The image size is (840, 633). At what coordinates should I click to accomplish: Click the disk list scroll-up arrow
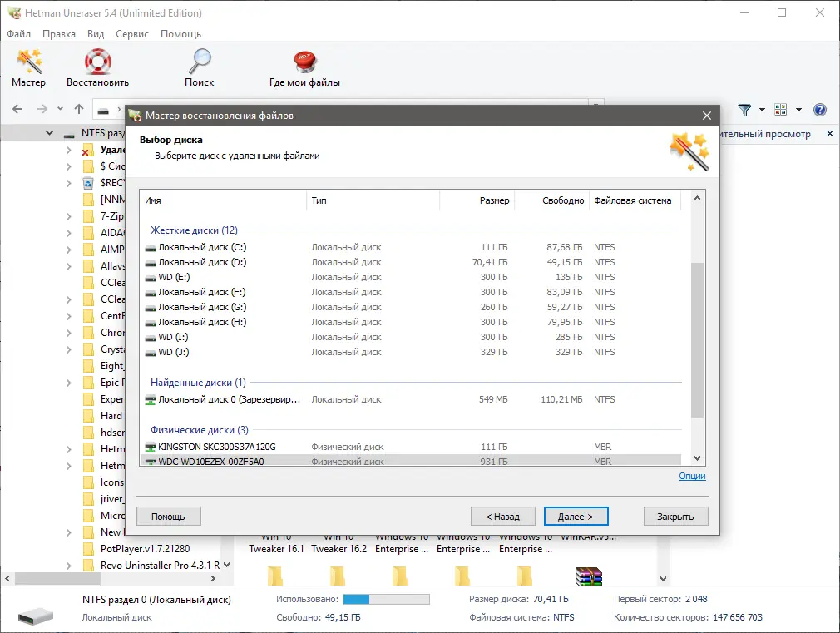pyautogui.click(x=698, y=198)
